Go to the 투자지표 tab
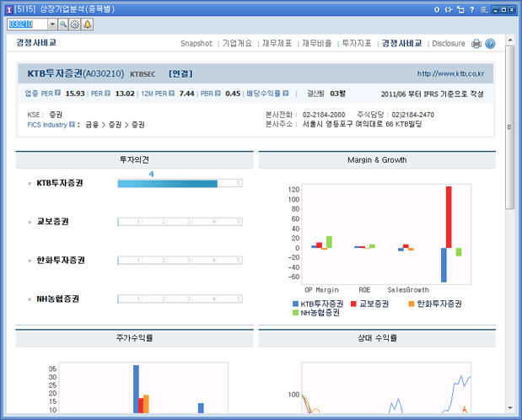This screenshot has height=420, width=522. (x=358, y=43)
